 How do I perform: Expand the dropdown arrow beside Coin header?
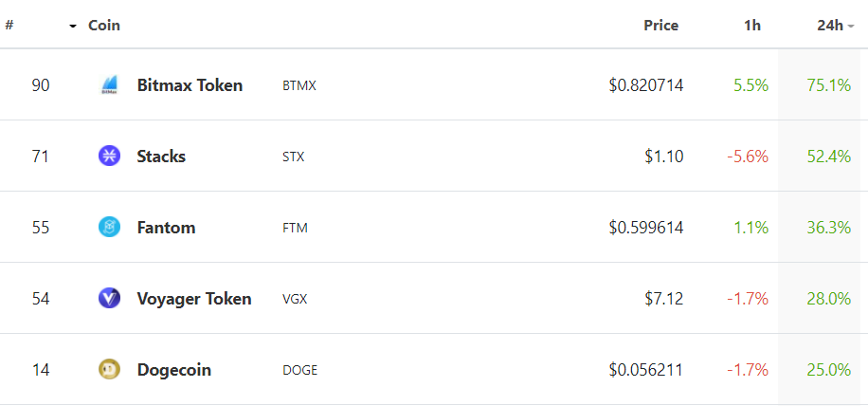click(73, 27)
